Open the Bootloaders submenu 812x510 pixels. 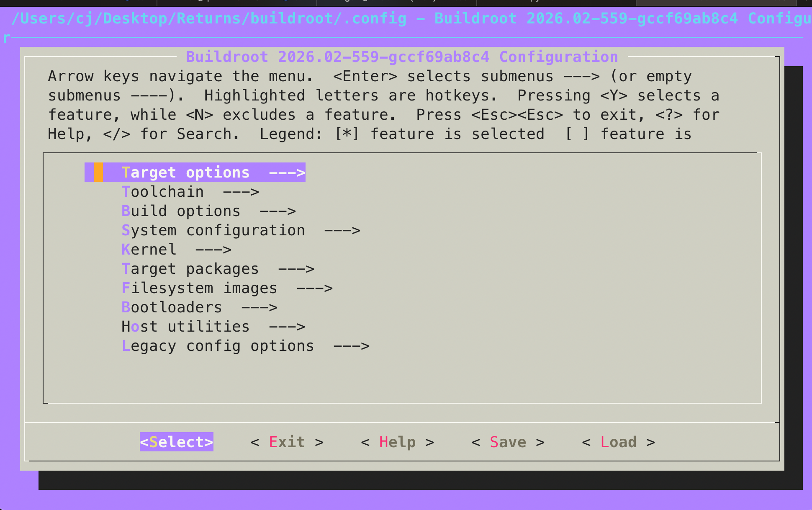click(x=199, y=307)
